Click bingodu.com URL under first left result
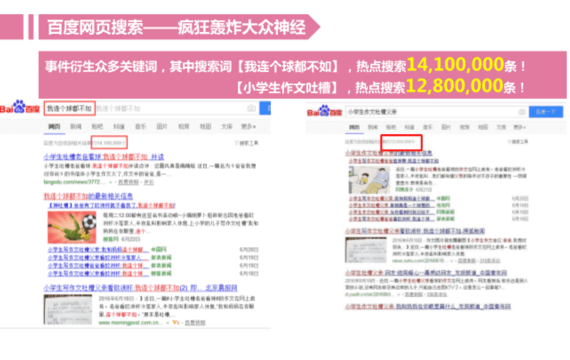570x360 pixels. tap(75, 182)
